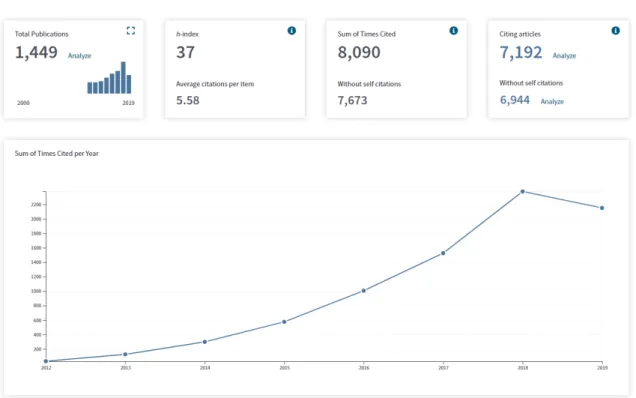Viewport: 636px width, 398px height.
Task: Expand the Total Publications chart with fullscreen icon
Action: pos(131,30)
